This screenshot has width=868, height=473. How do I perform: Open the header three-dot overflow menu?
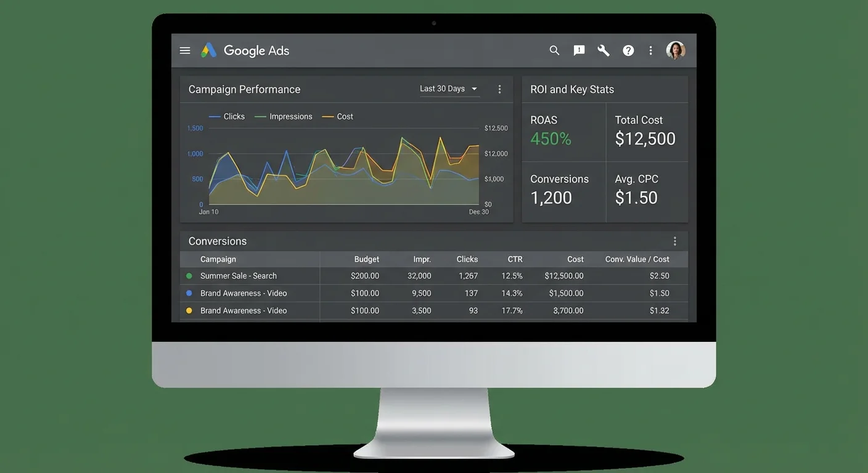click(x=650, y=51)
